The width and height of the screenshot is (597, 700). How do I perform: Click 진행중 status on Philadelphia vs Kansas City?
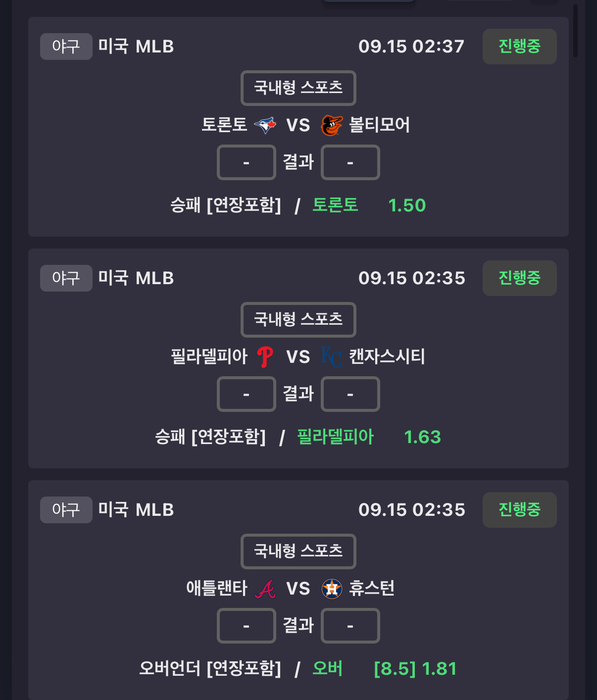(520, 278)
